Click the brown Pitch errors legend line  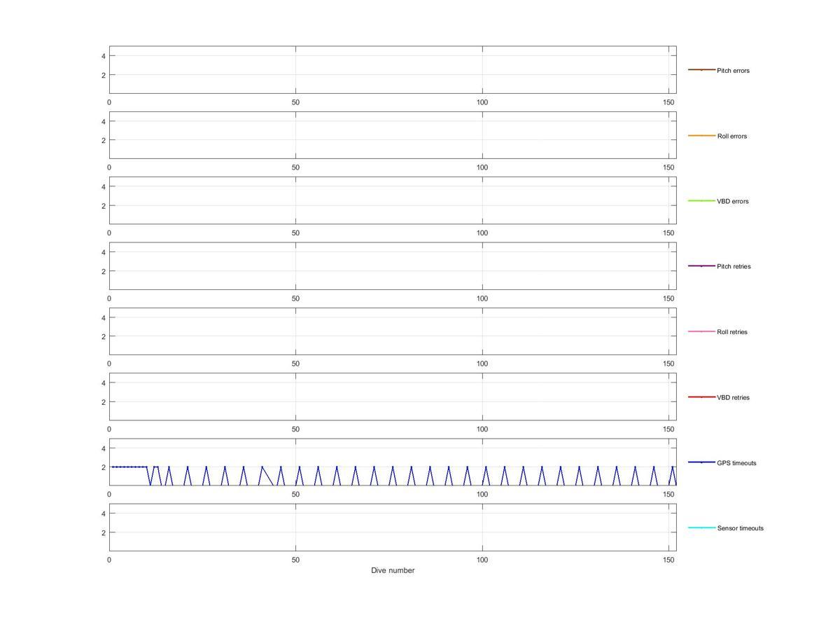701,70
